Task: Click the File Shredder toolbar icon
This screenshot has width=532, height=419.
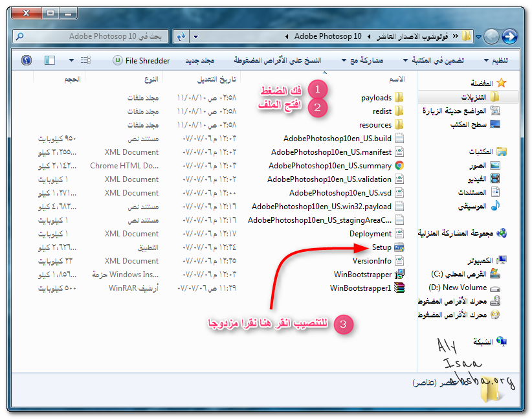Action: coord(141,60)
